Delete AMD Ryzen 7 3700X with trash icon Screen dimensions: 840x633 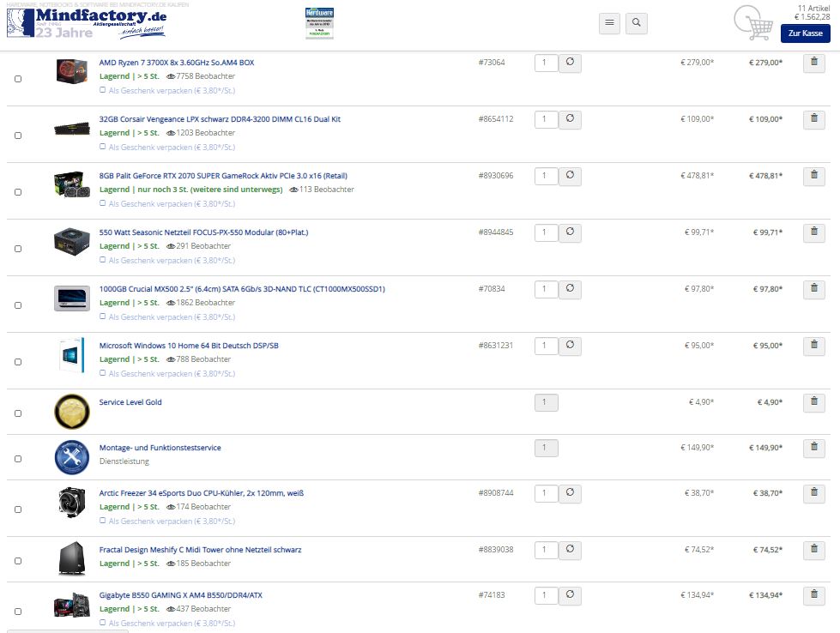[814, 63]
